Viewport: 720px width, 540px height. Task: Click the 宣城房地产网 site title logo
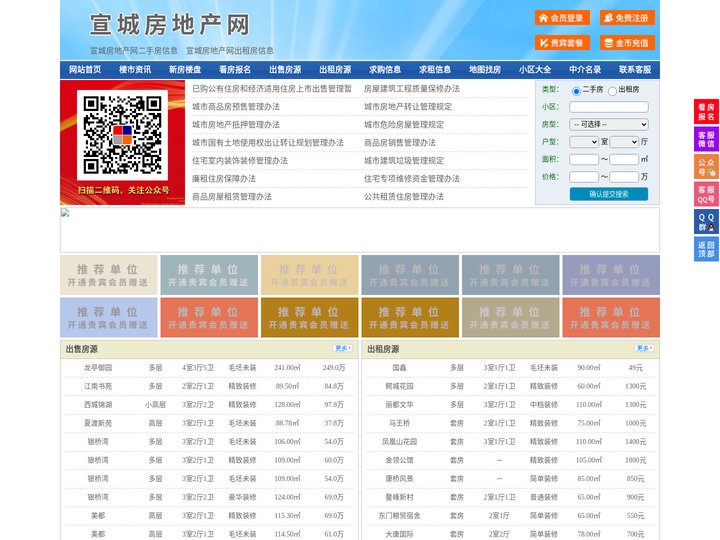click(x=169, y=24)
